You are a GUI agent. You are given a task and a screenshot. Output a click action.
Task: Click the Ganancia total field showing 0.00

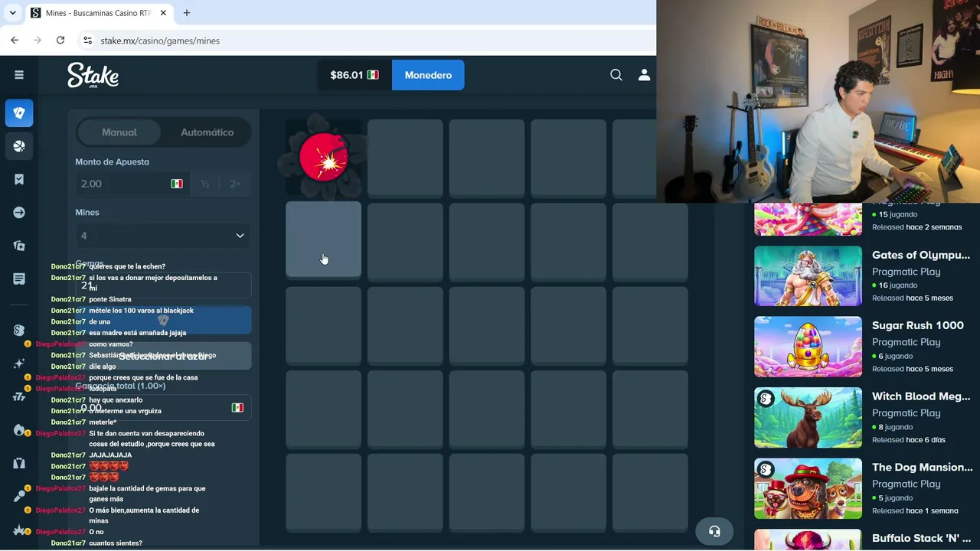(x=163, y=408)
